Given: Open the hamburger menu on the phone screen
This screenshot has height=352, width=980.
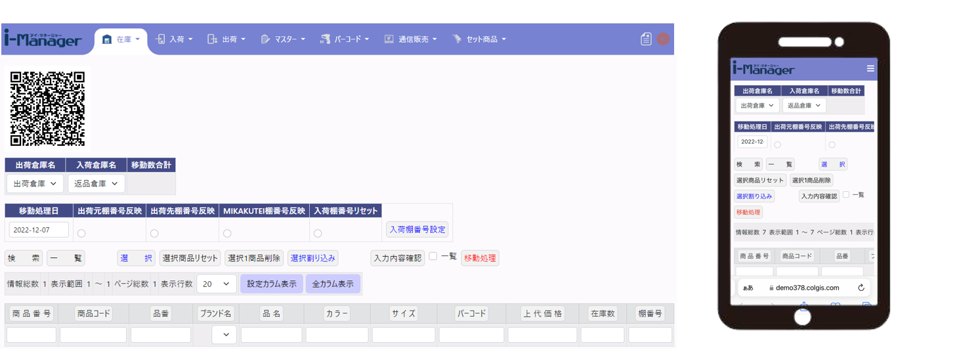Looking at the screenshot, I should 870,68.
